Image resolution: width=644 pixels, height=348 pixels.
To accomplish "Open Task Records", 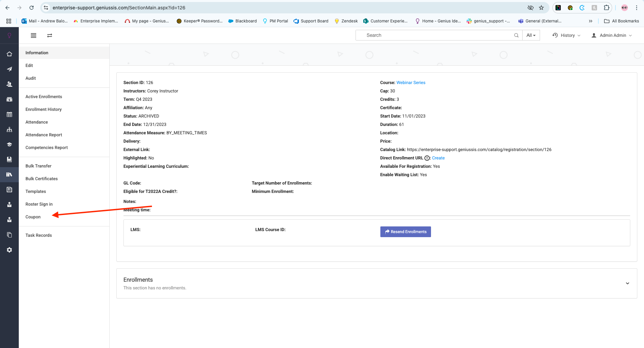I will pos(39,235).
